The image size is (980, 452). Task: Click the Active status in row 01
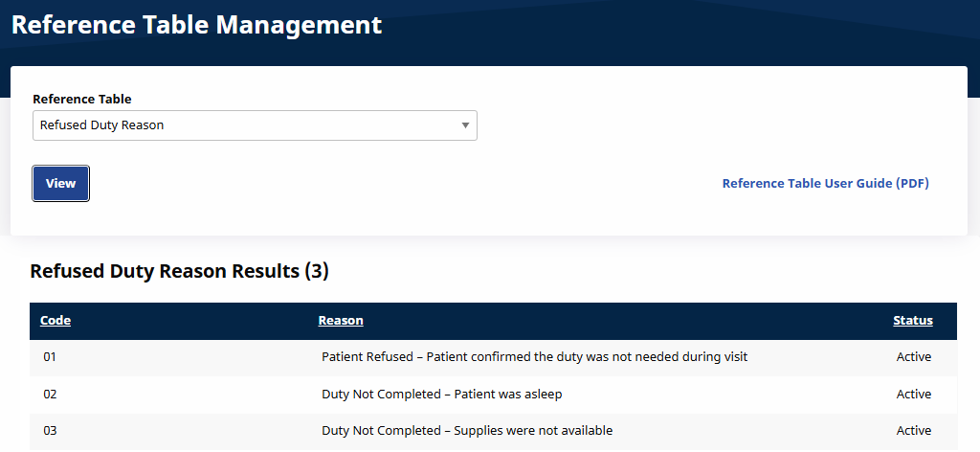coord(913,357)
